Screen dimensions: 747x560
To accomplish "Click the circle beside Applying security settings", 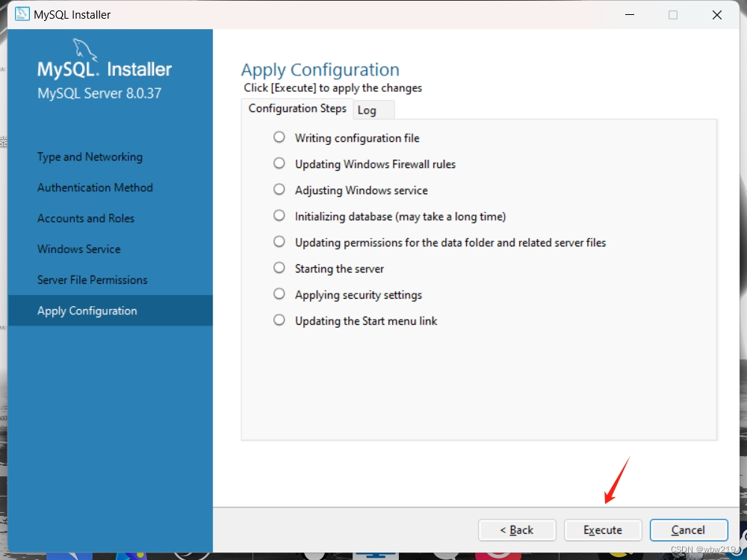I will pyautogui.click(x=279, y=293).
